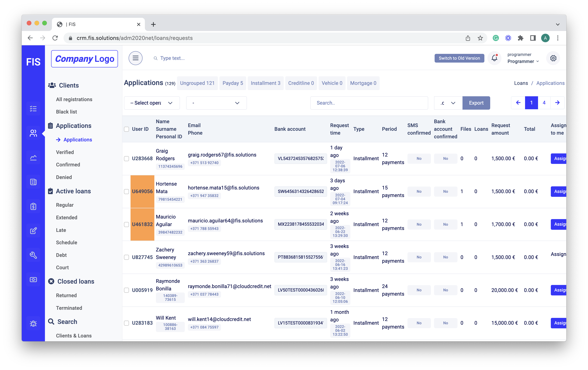Click the hamburger menu icon top left
The image size is (588, 370).
(136, 58)
